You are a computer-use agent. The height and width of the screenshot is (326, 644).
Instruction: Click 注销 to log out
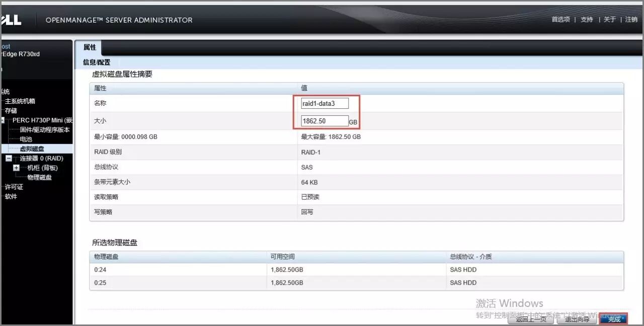[631, 20]
